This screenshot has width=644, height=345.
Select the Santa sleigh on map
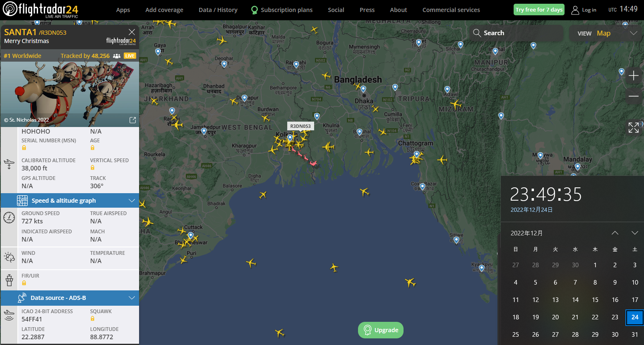[x=314, y=164]
